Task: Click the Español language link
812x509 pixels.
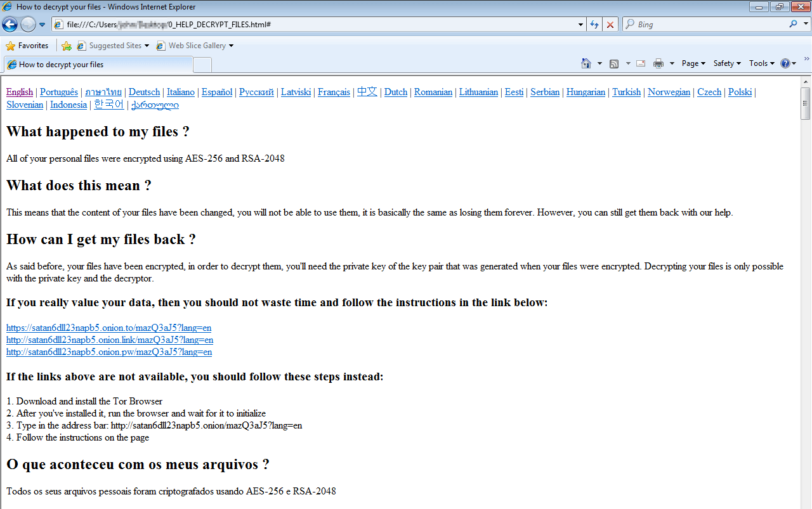Action: pos(217,92)
